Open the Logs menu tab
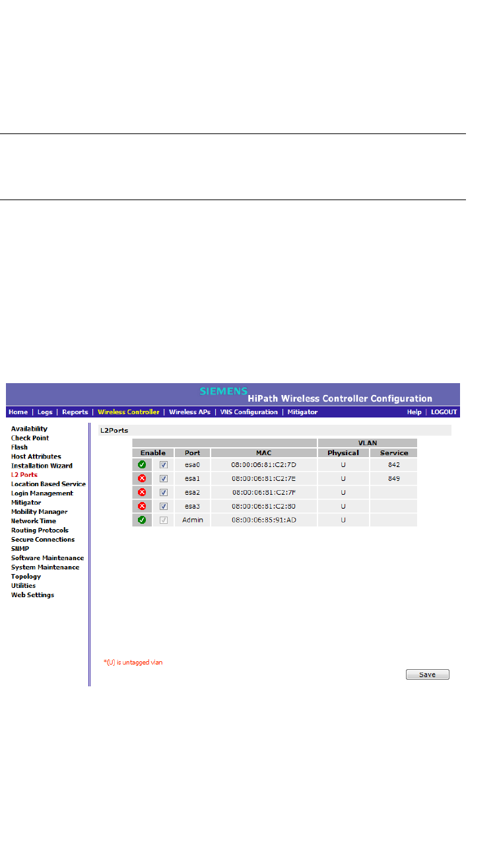Screen dimensions: 497x868 point(45,412)
